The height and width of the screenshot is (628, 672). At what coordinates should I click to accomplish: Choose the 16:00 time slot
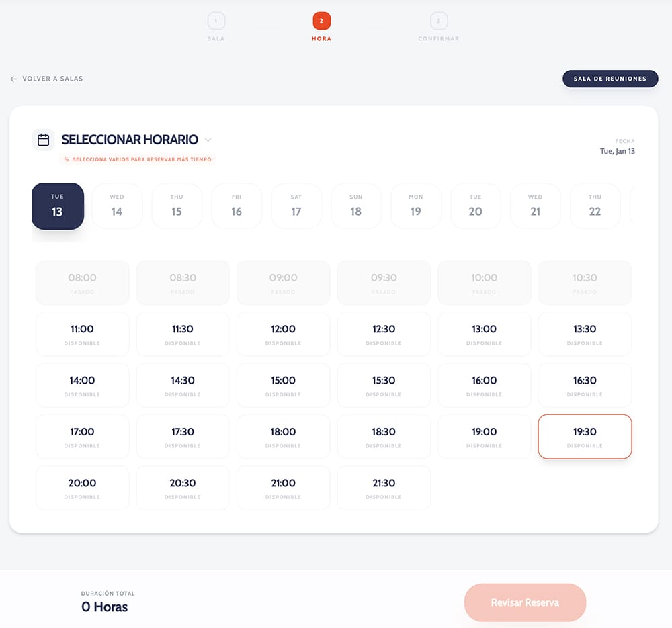485,385
